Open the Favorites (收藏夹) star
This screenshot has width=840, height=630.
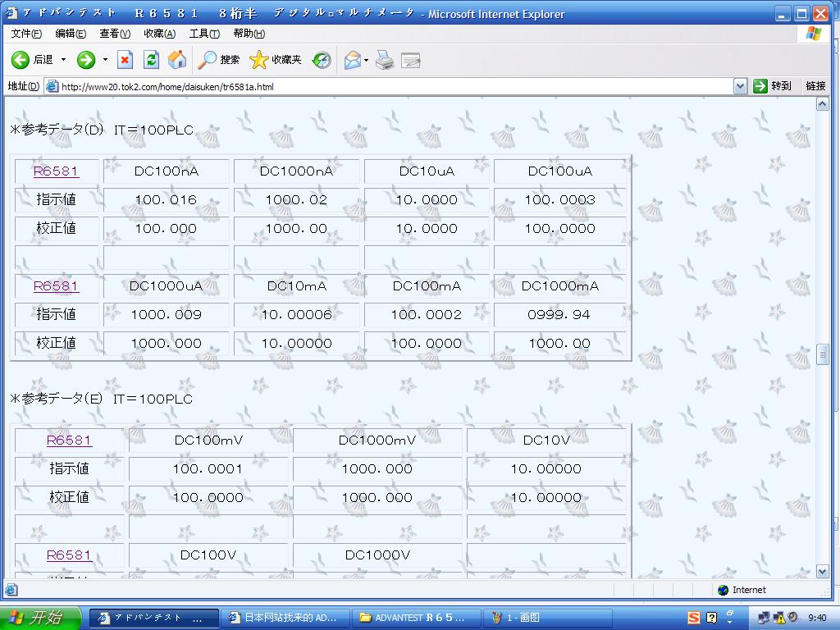[x=276, y=60]
